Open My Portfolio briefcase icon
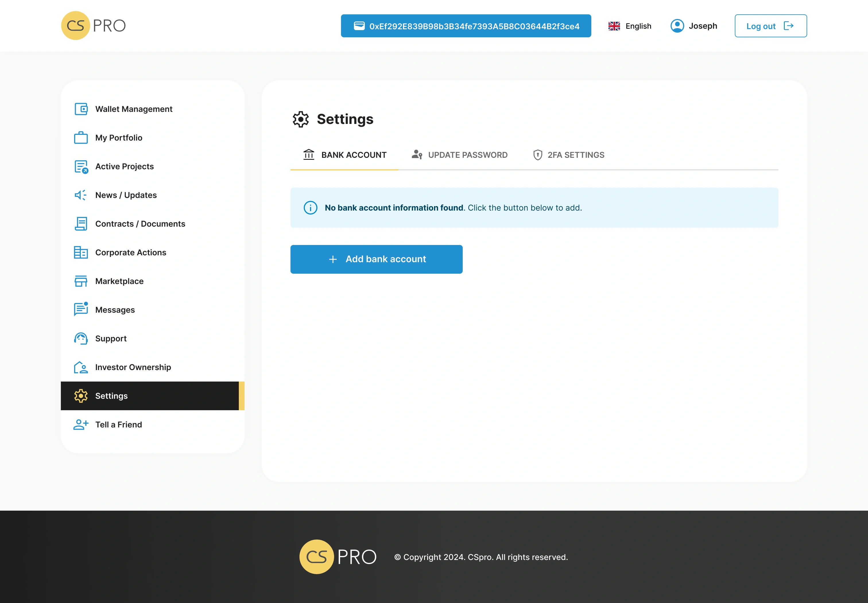The width and height of the screenshot is (868, 603). point(81,138)
